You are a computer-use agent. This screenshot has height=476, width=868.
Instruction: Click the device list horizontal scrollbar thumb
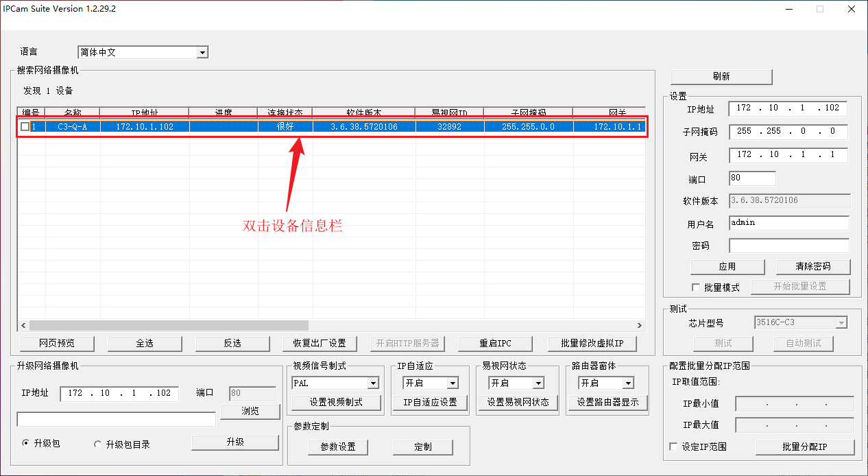169,325
